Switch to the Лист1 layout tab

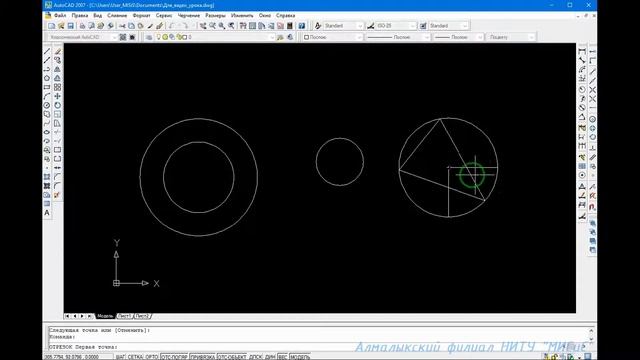pyautogui.click(x=124, y=316)
